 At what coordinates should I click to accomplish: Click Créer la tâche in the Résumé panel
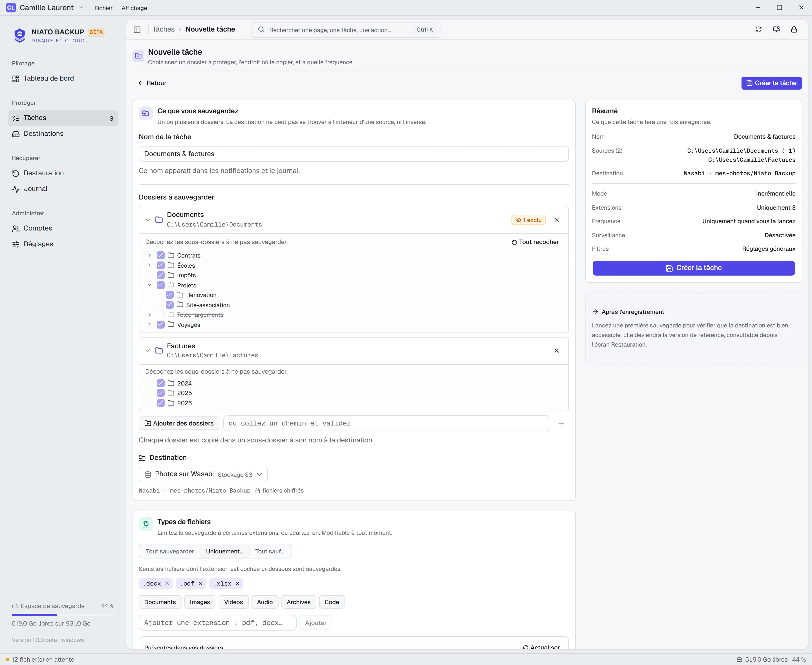click(x=694, y=268)
